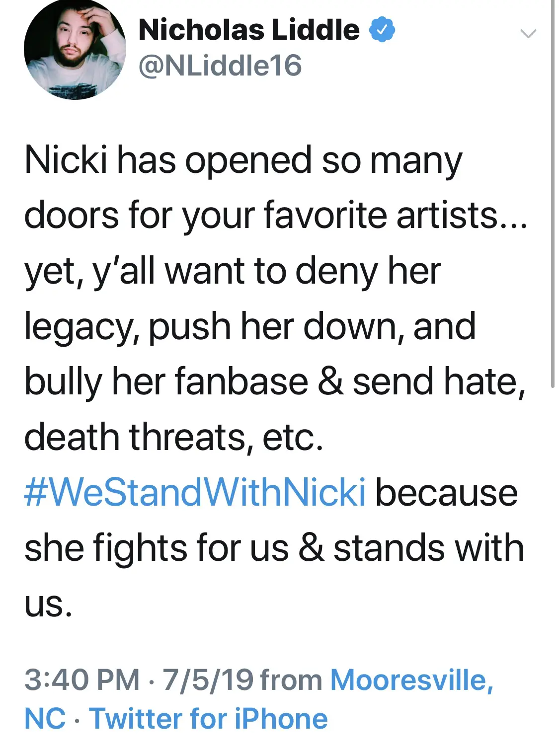
Task: Click the display name Nicholas Liddle
Action: tap(249, 30)
